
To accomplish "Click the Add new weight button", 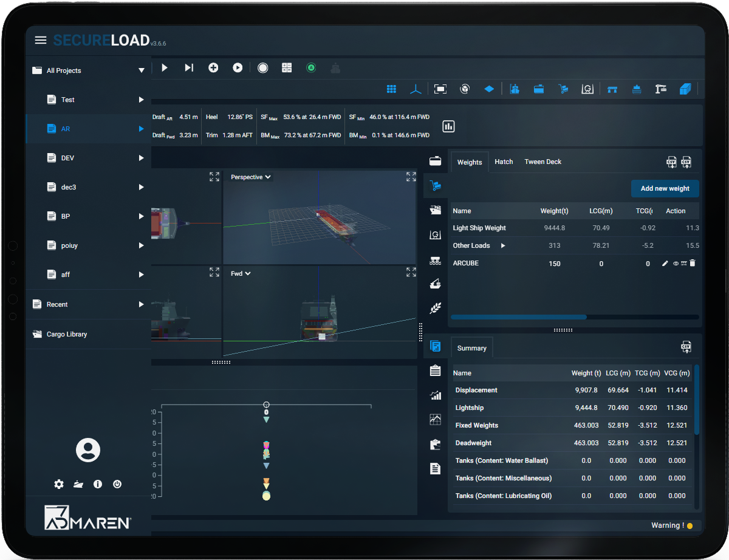I will (665, 189).
